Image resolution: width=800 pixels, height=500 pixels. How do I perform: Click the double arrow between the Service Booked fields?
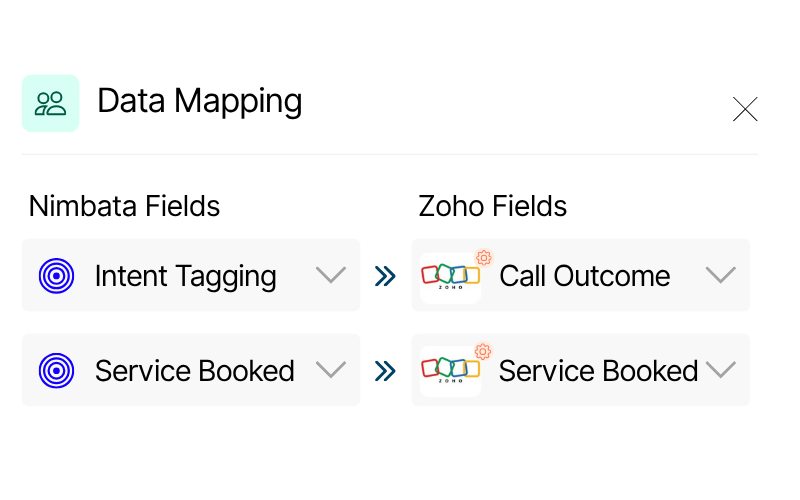click(x=385, y=371)
